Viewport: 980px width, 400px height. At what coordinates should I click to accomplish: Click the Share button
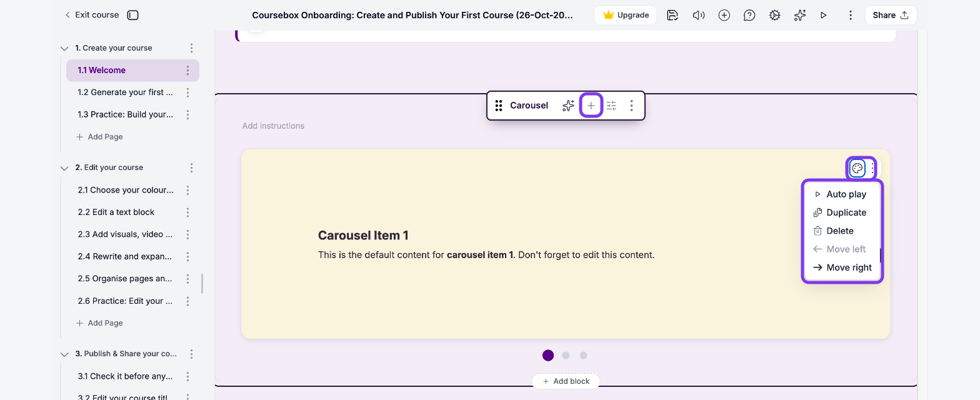(891, 15)
